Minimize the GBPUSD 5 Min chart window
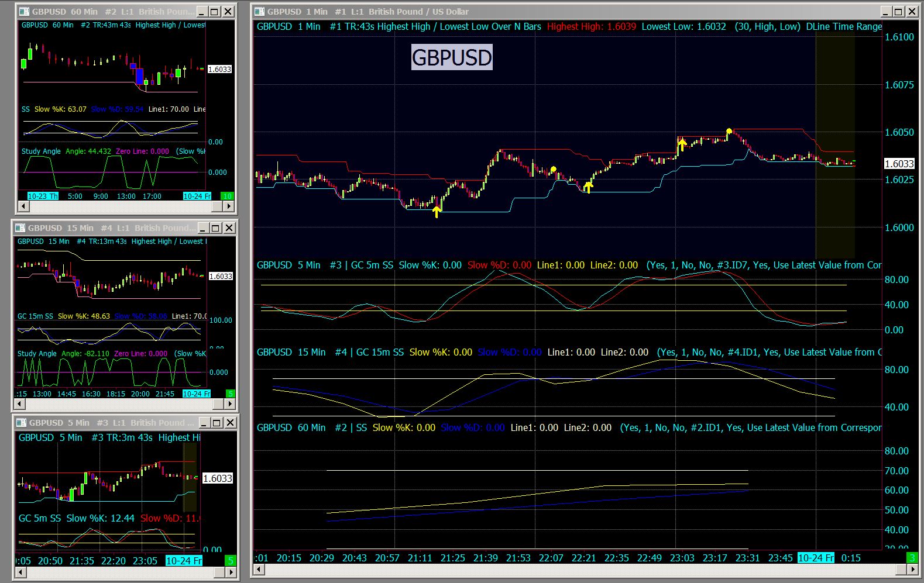Screen dimensions: 924x583 tap(204, 423)
